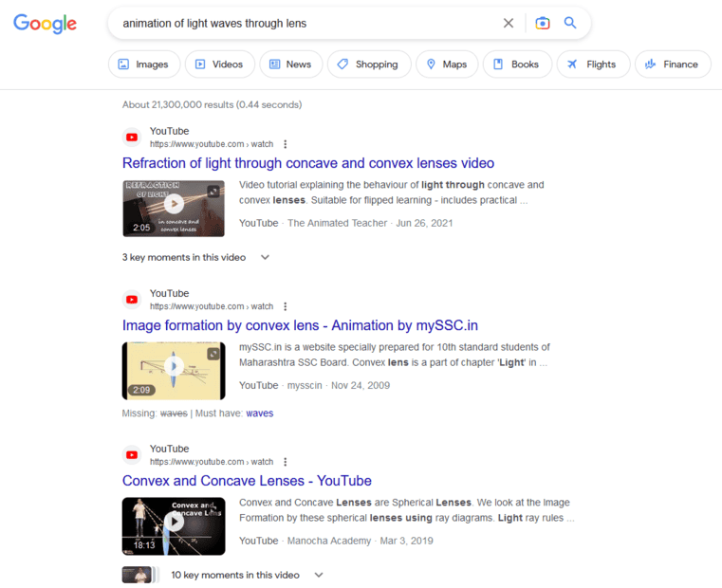Select the Shopping filter chip

(368, 64)
